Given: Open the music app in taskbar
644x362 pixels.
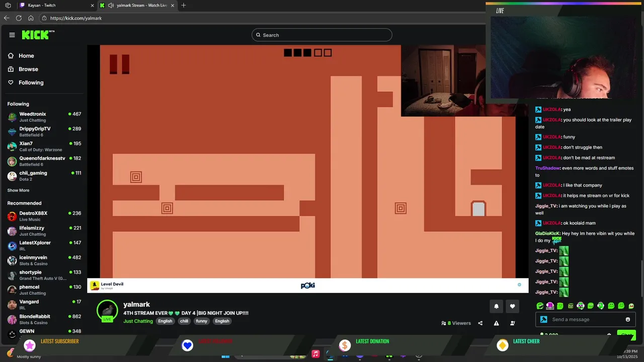Looking at the screenshot, I should (315, 354).
